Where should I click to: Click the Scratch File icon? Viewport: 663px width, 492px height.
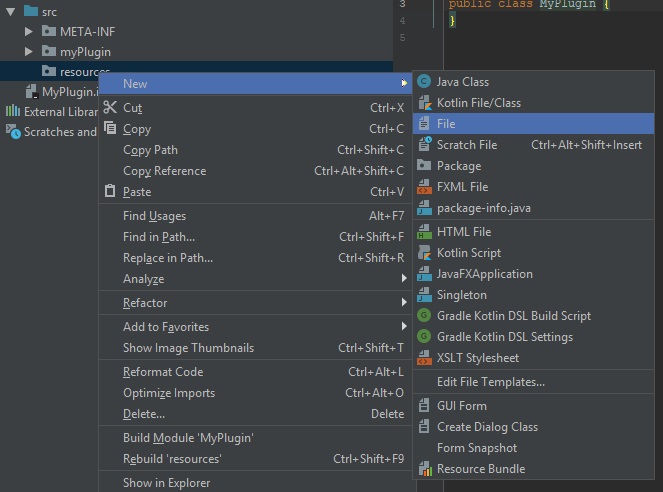tap(424, 145)
